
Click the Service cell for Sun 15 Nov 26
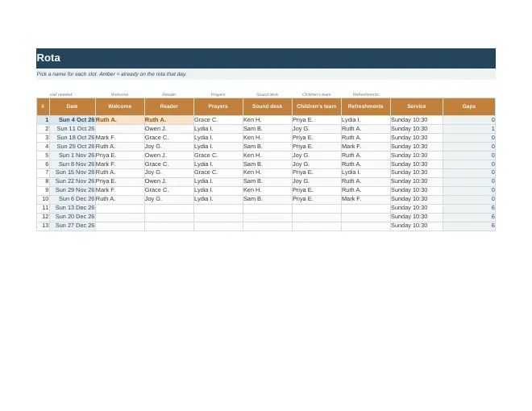[x=417, y=172]
